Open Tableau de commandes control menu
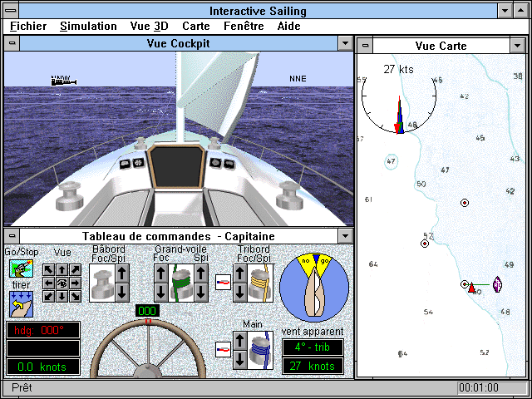 click(12, 236)
